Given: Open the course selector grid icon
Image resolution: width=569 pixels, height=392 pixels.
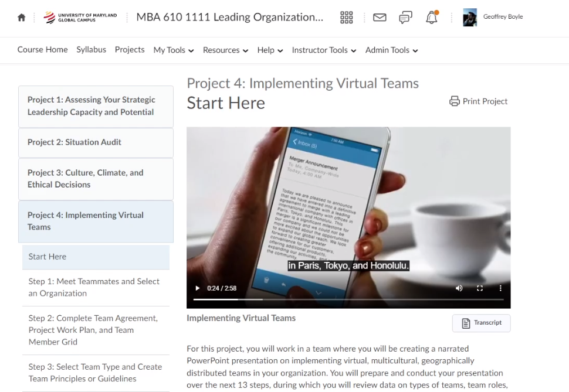Looking at the screenshot, I should click(347, 18).
